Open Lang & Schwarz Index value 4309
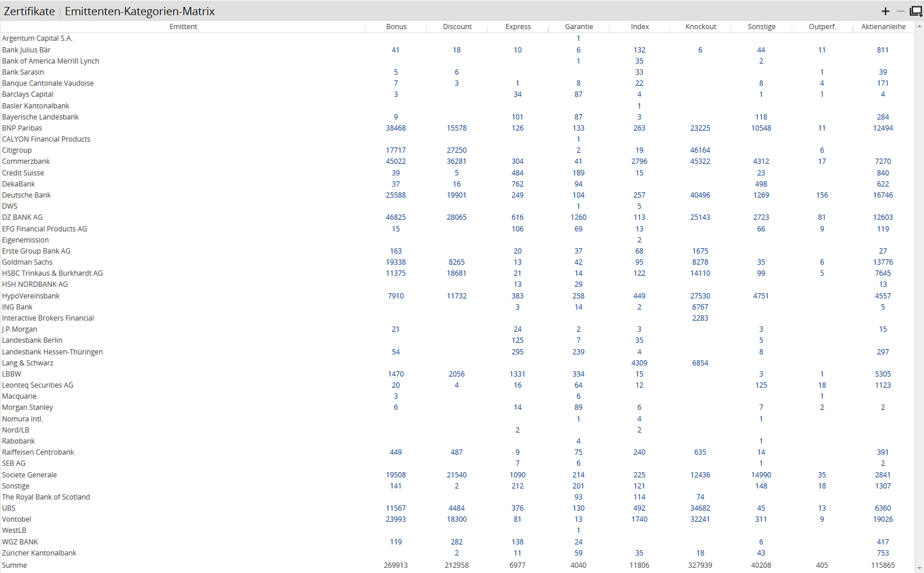Screen dimensions: 924x573 (639, 363)
